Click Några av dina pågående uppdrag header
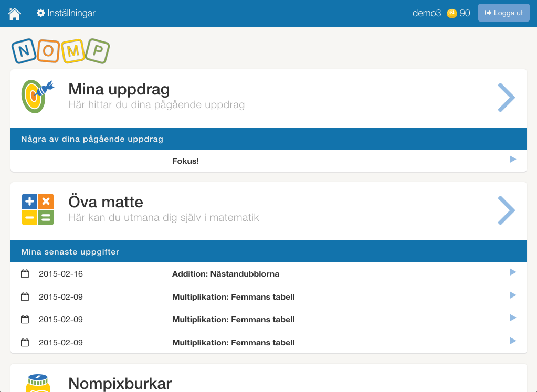Viewport: 537px width, 392px height. (269, 139)
